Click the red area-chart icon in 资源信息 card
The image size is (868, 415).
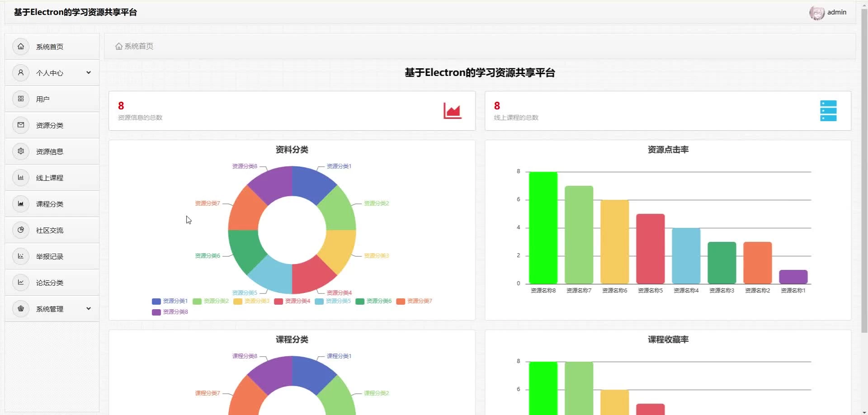(x=452, y=111)
